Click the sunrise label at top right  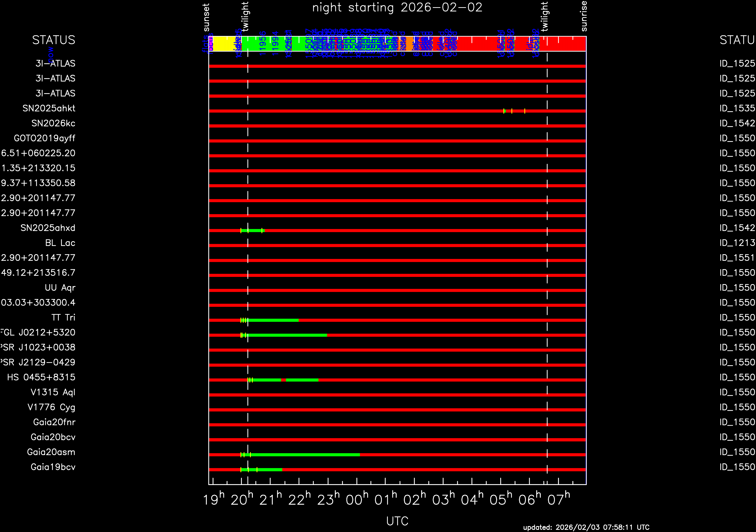coord(584,17)
